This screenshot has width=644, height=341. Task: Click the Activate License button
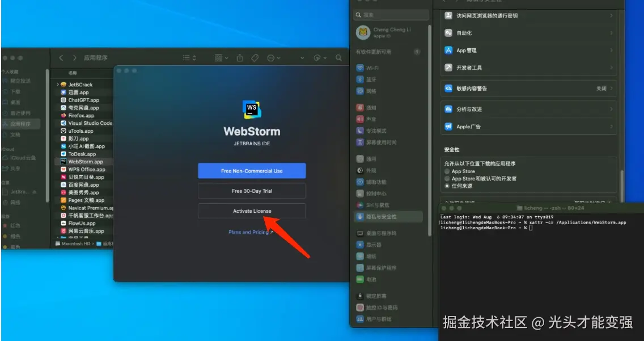coord(251,211)
